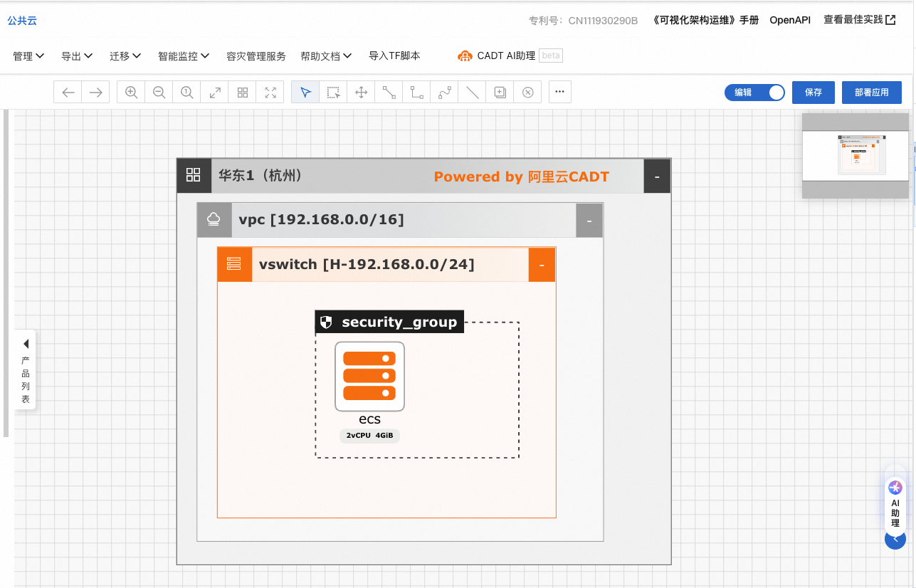Choose the straight connector line tool

pyautogui.click(x=389, y=92)
